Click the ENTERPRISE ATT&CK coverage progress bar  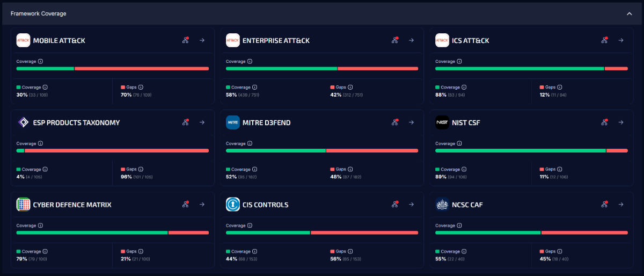(x=322, y=68)
